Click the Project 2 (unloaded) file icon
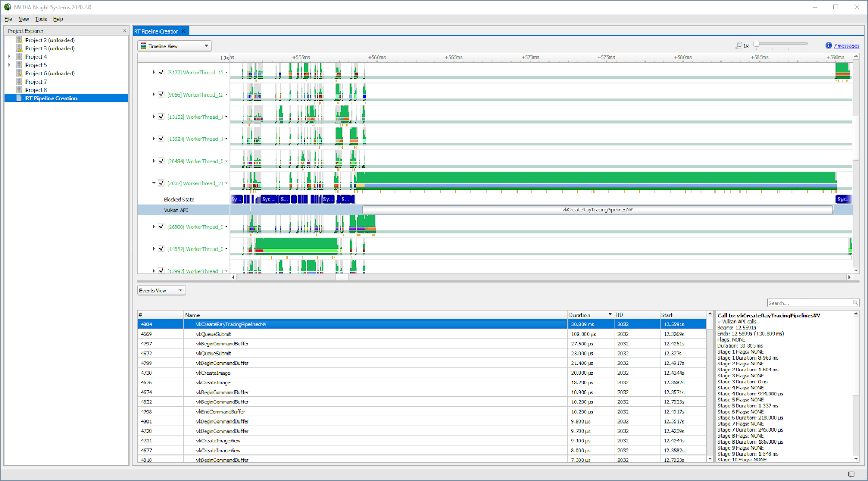The height and width of the screenshot is (481, 868). coord(20,40)
